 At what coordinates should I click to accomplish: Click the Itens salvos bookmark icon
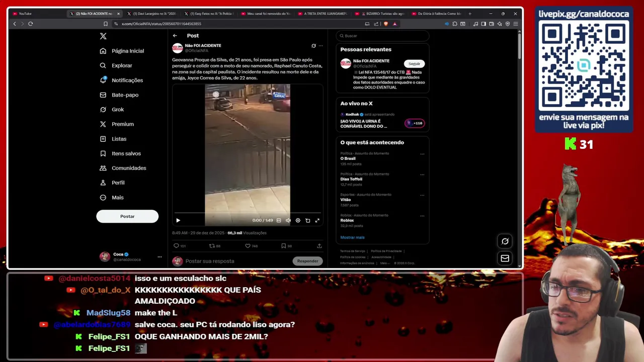click(x=103, y=153)
